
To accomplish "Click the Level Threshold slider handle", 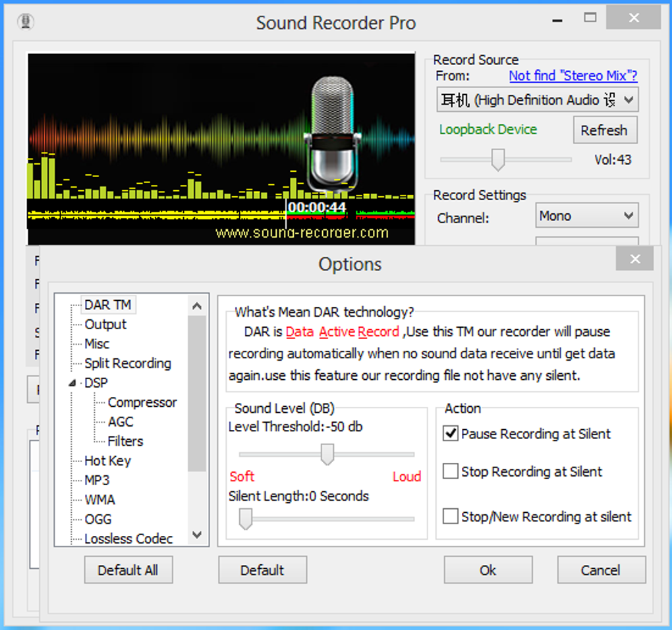I will tap(327, 454).
